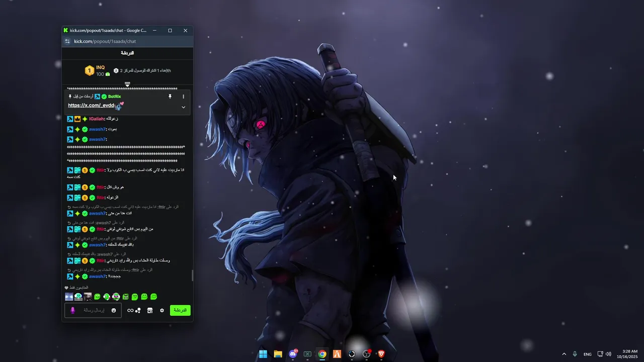
Task: Click the first emote thumbnail in emote bar
Action: 69,297
